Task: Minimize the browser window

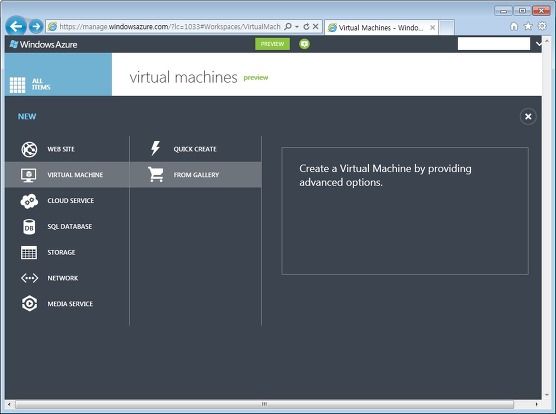Action: [504, 11]
